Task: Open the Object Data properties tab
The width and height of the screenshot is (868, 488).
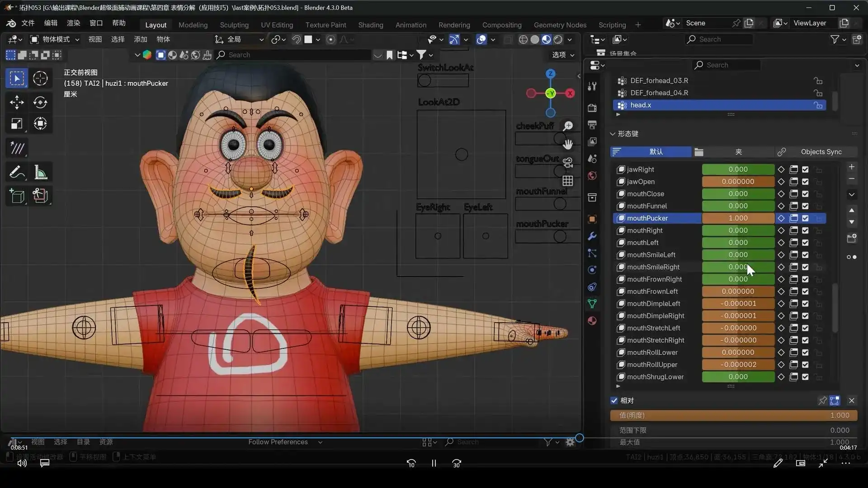Action: pos(592,304)
